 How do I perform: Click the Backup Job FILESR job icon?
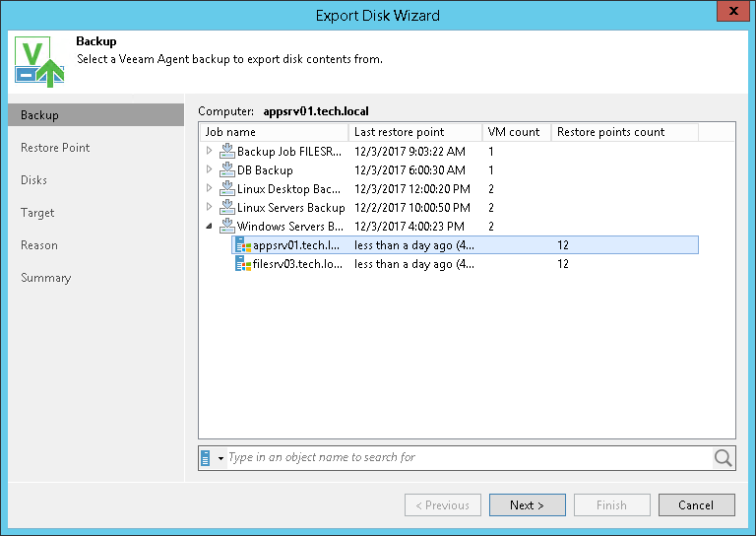pyautogui.click(x=227, y=151)
